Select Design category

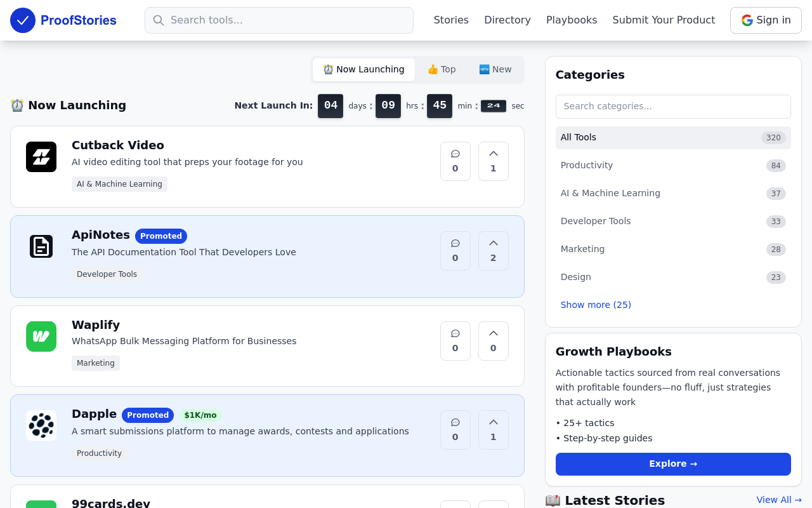673,277
